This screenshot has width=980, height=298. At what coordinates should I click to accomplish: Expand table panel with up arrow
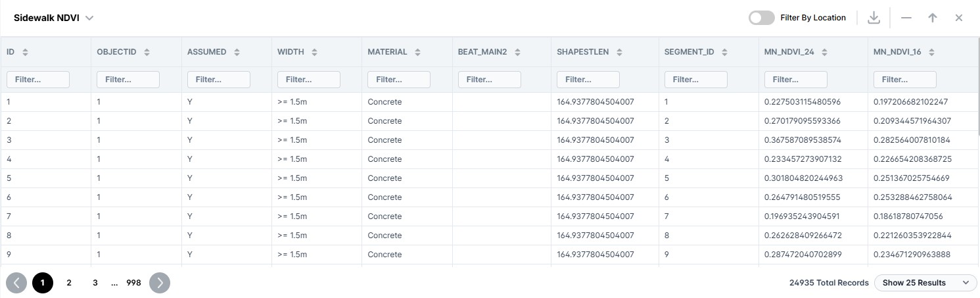click(x=932, y=18)
